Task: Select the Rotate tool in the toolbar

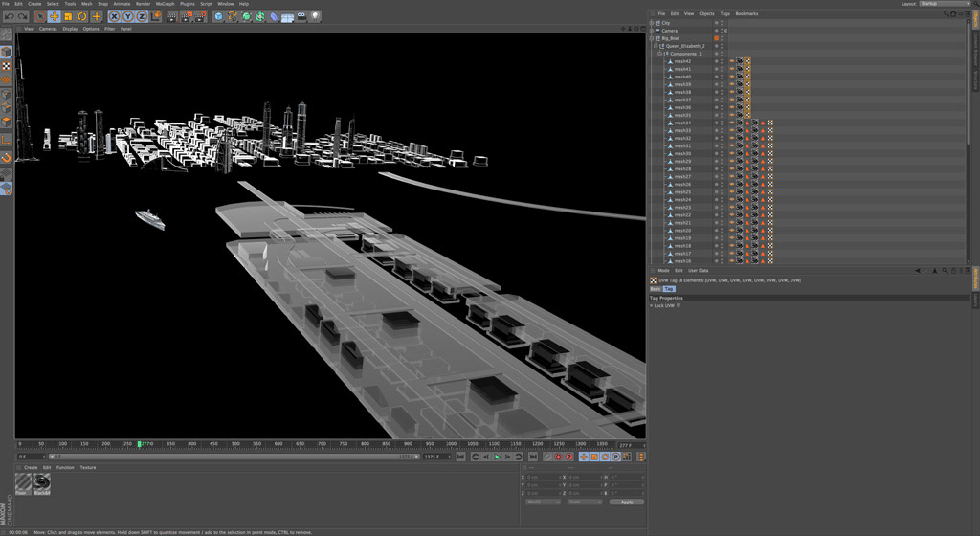Action: 82,16
